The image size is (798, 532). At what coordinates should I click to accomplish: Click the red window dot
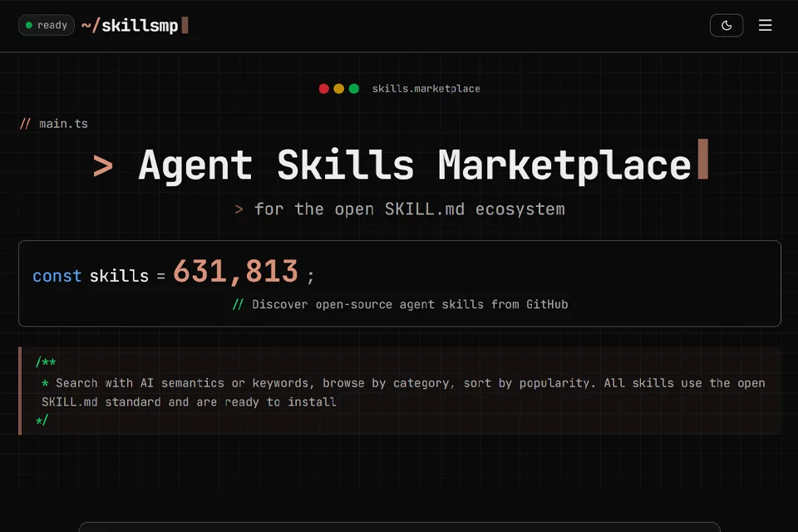[323, 89]
